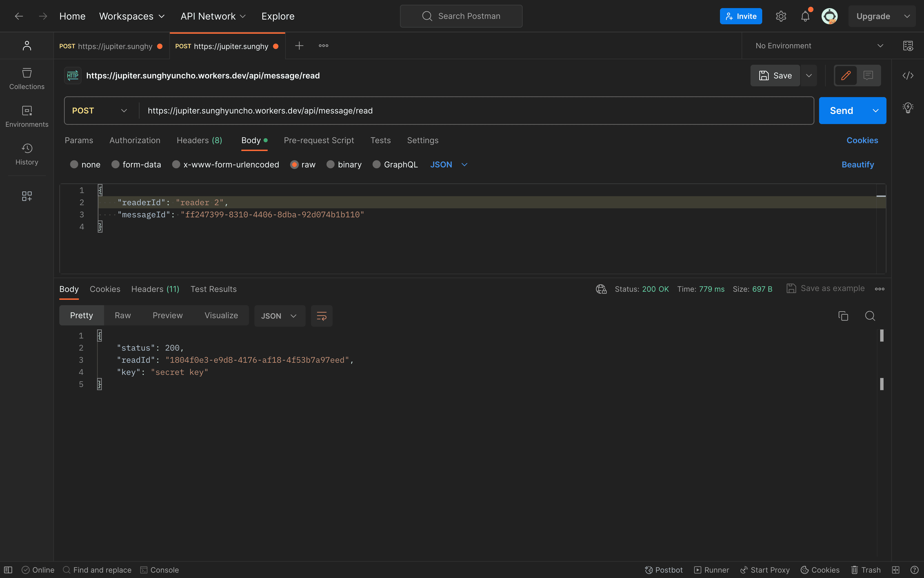This screenshot has height=578, width=924.
Task: Copy the response body with the copy icon
Action: point(843,316)
